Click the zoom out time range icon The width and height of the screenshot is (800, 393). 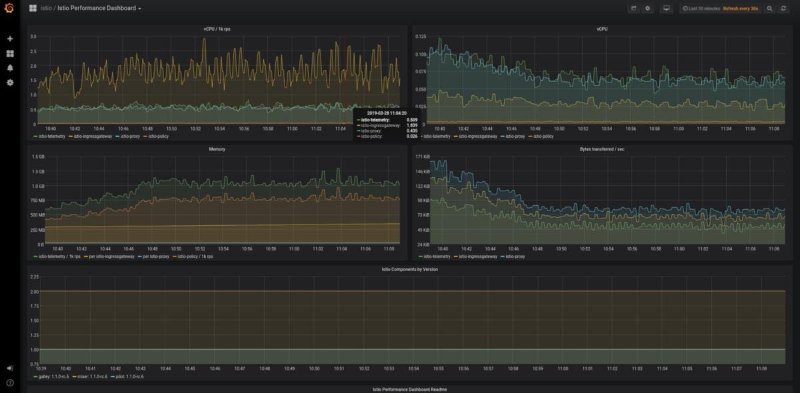pyautogui.click(x=769, y=8)
